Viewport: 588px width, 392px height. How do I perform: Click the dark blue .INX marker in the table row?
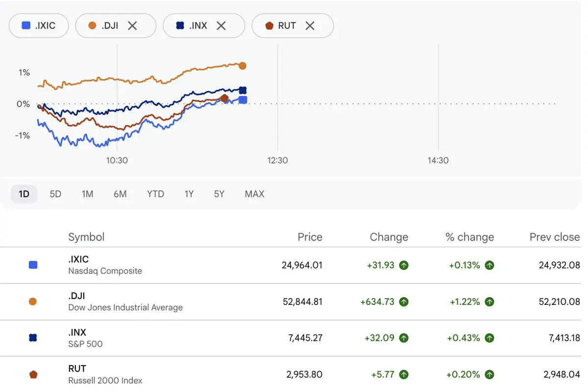[x=33, y=338]
